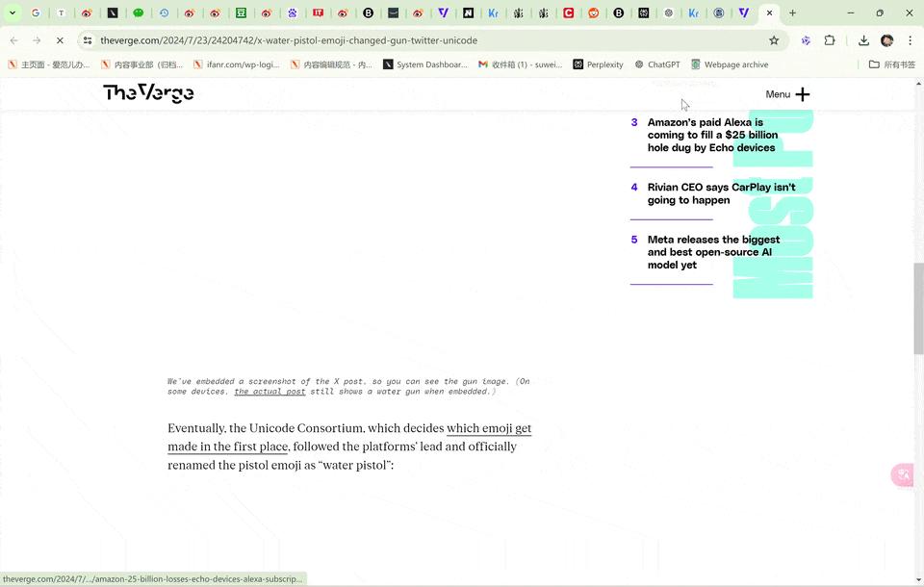Open the System Dashboard bookmark
924x587 pixels.
(425, 64)
